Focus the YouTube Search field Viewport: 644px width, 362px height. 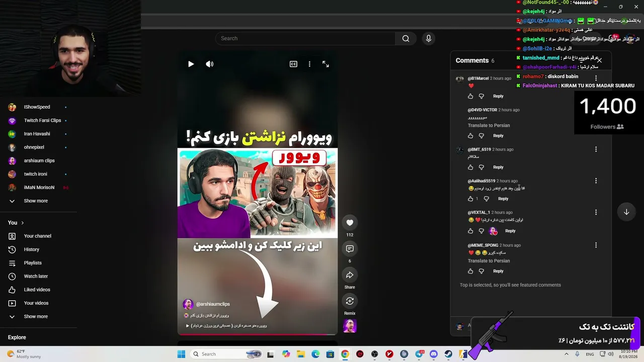tap(306, 38)
